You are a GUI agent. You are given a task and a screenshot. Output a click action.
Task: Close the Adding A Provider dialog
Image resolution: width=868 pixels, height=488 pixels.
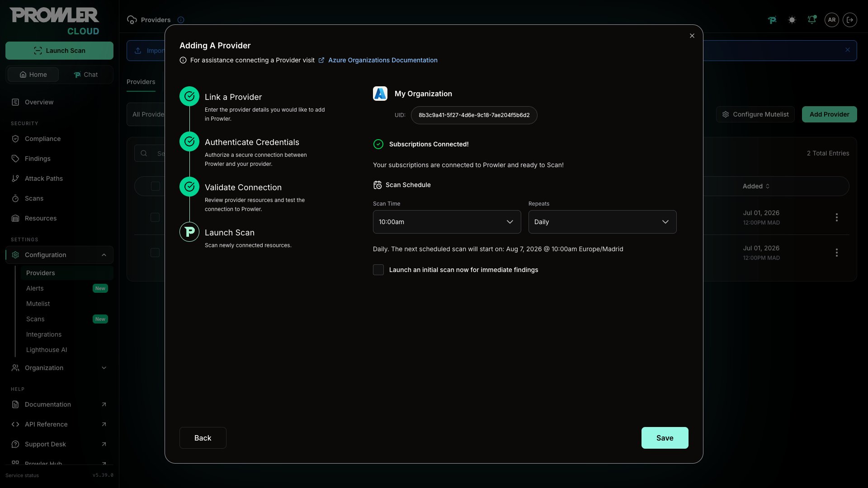pos(692,36)
